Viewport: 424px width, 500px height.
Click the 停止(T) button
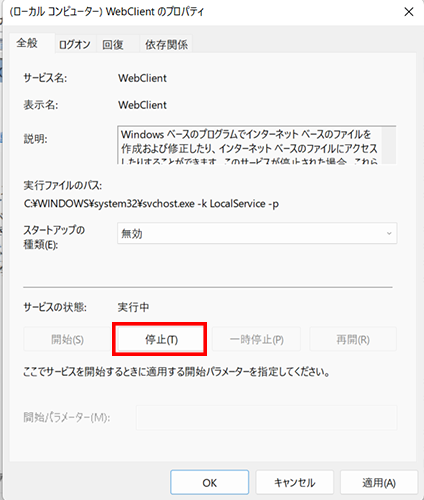click(161, 339)
